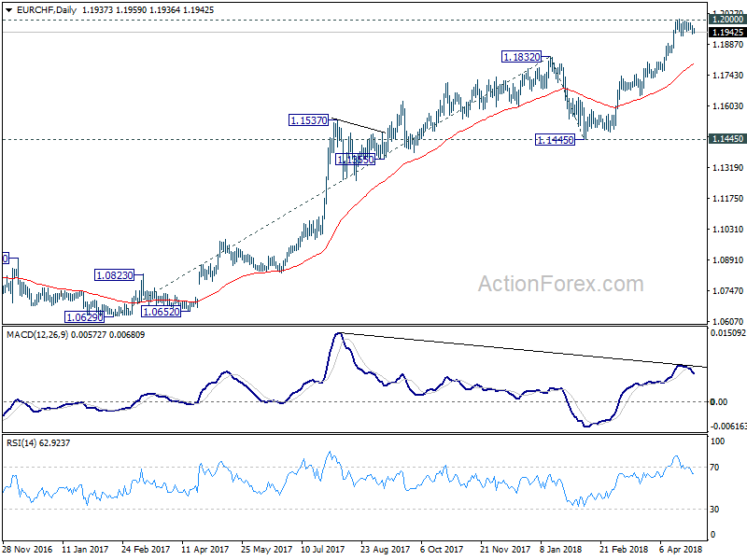Click the 1.15370 price label
Viewport: 747px width, 560px height.
[x=309, y=120]
